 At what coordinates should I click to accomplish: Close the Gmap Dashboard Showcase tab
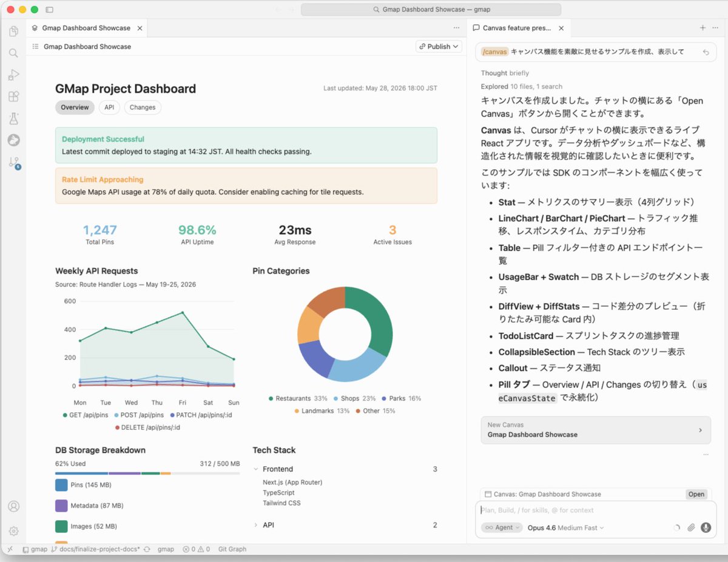click(140, 28)
